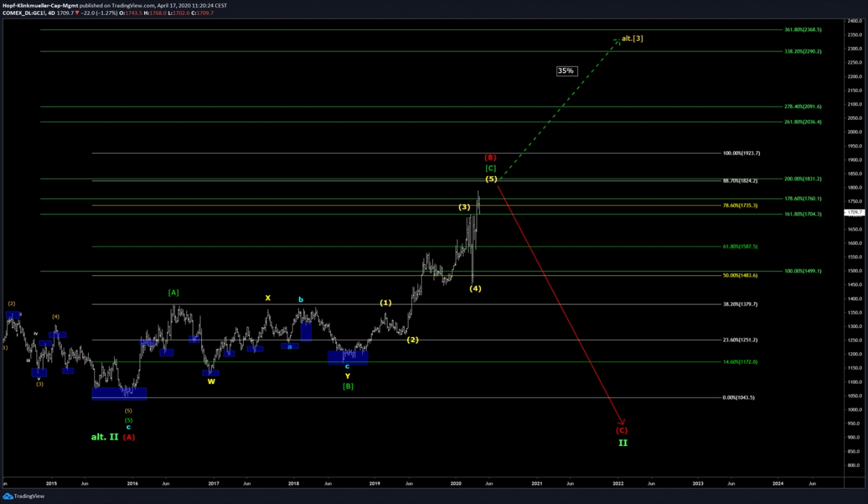Click the red (A) wave label
Image resolution: width=868 pixels, height=504 pixels.
(129, 437)
